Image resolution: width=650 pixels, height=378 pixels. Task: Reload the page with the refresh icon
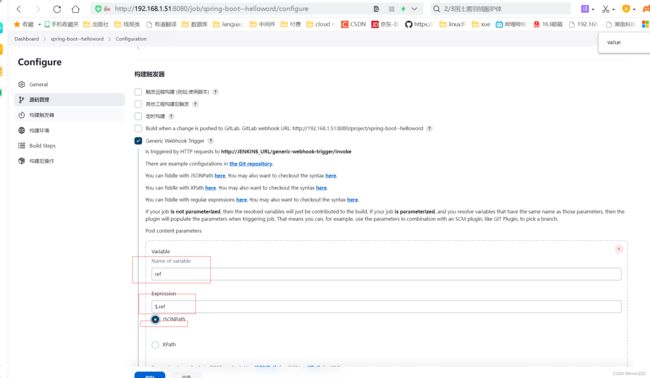[x=57, y=9]
